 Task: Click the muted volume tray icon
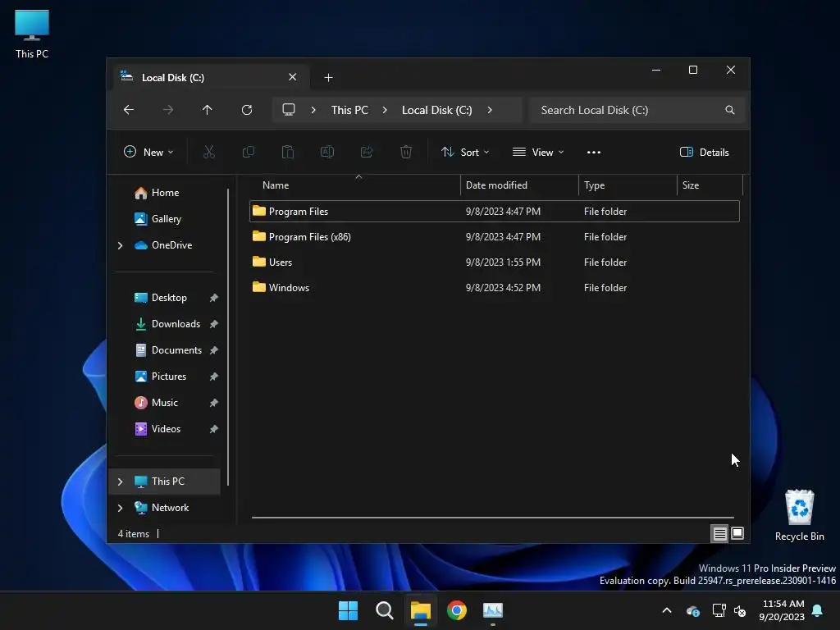tap(740, 610)
